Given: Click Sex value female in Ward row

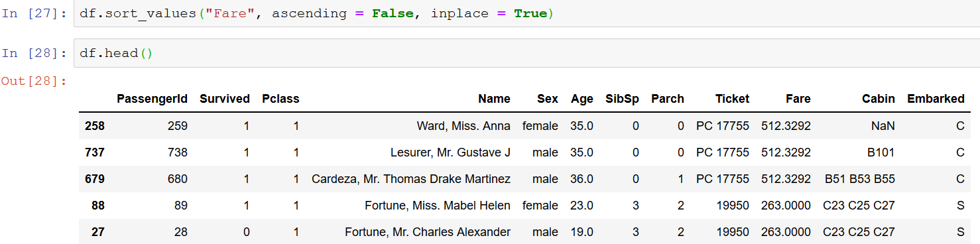Looking at the screenshot, I should (540, 125).
